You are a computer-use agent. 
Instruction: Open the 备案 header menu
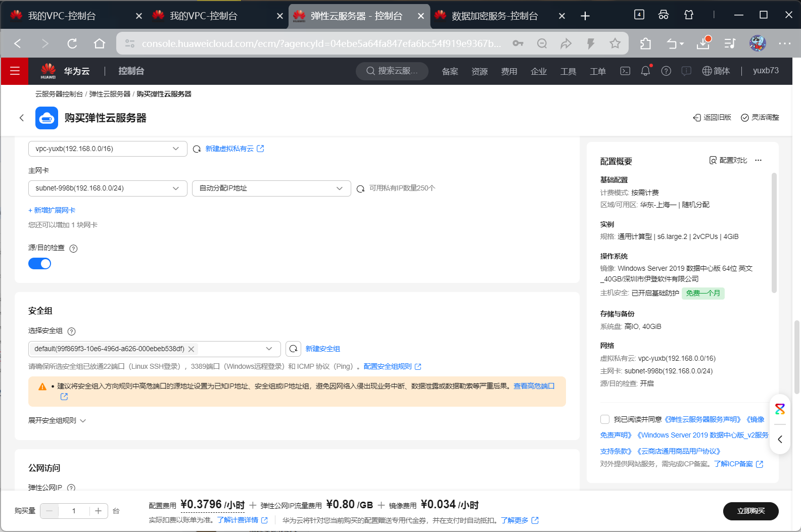click(450, 71)
